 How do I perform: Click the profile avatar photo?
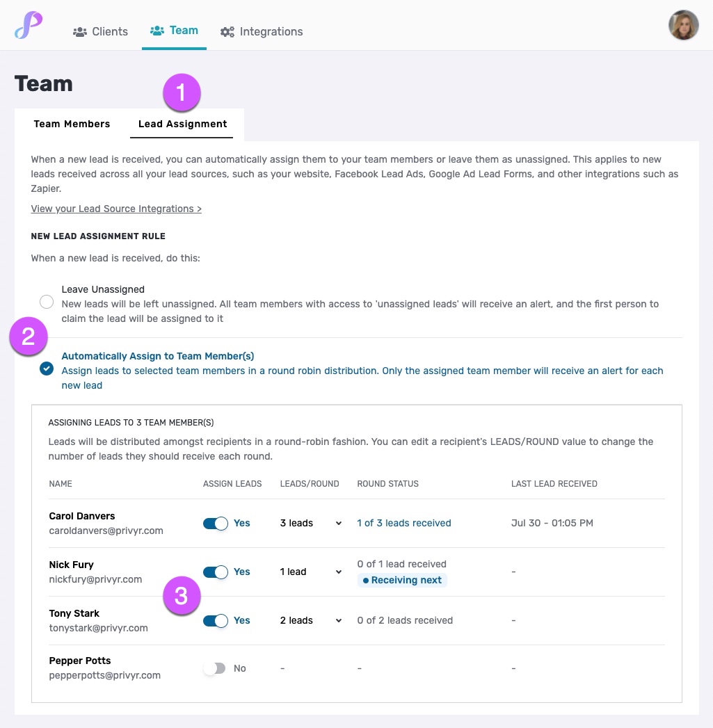(x=683, y=24)
